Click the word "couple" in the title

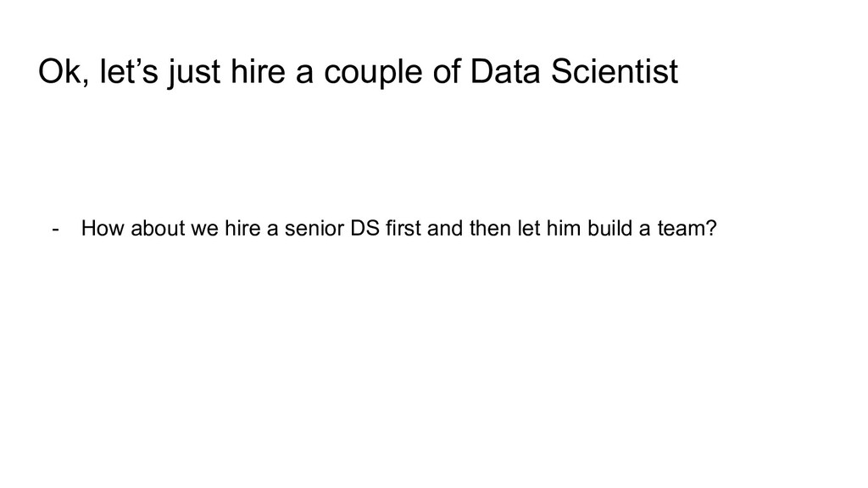click(373, 74)
